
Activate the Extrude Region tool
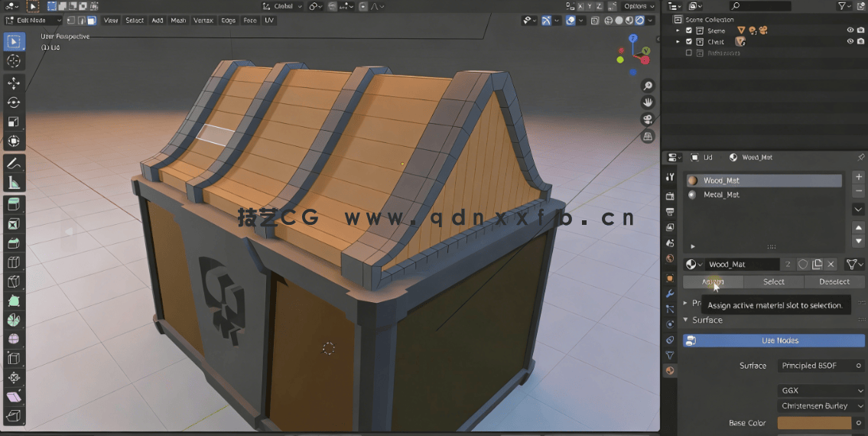(x=14, y=204)
